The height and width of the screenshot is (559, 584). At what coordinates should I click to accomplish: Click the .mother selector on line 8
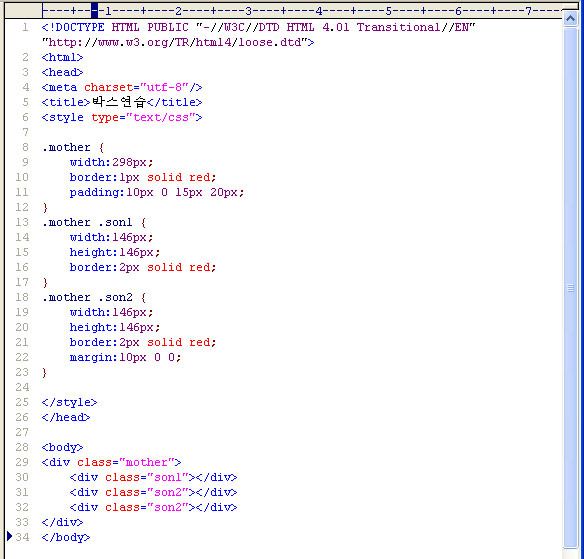pos(73,147)
